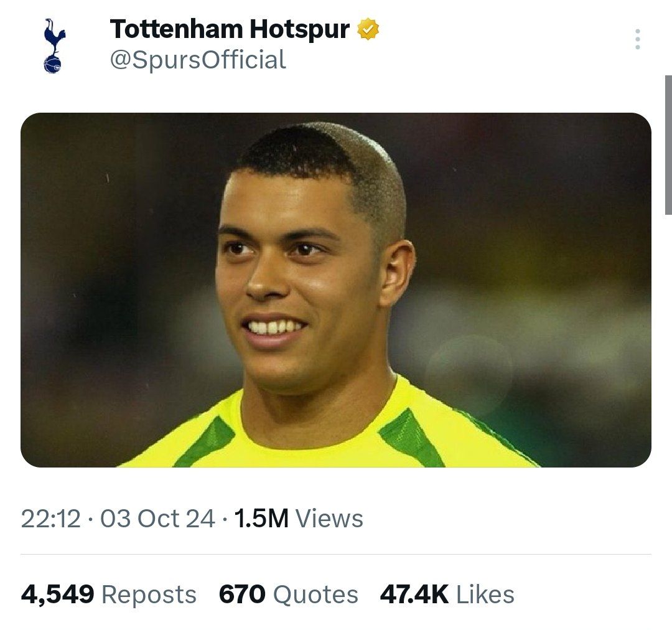Click the Views label
The width and height of the screenshot is (672, 630).
pos(329,519)
